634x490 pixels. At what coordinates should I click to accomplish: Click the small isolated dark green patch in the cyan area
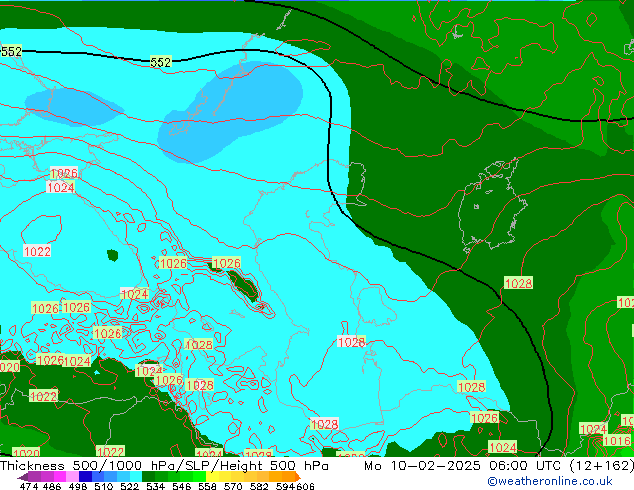pos(113,255)
